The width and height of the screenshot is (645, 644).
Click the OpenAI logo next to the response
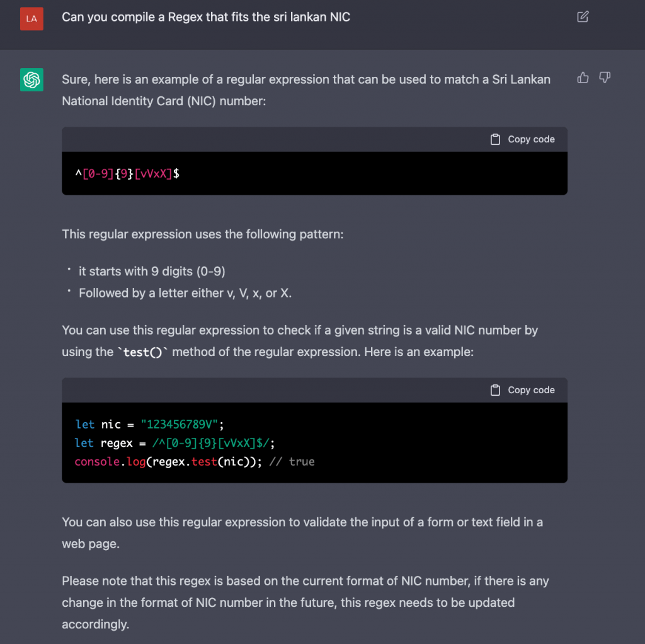click(31, 80)
